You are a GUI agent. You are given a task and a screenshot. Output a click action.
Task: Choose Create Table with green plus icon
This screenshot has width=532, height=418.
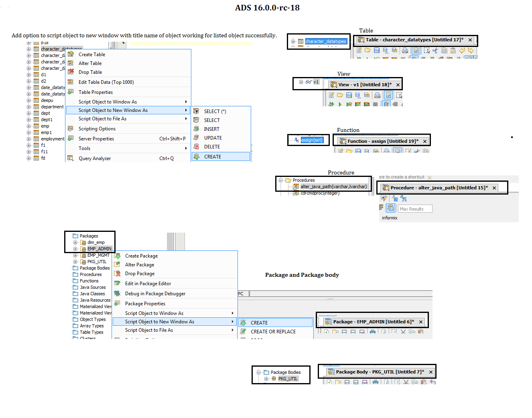[x=128, y=54]
